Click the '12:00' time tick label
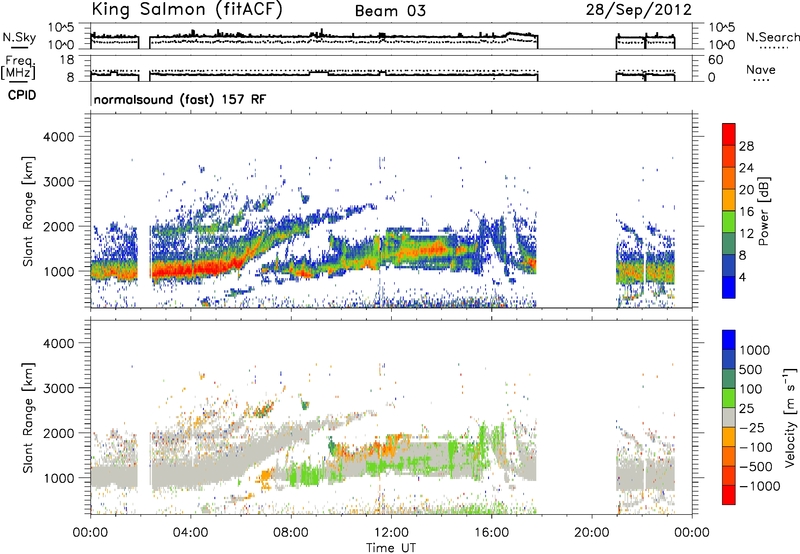The image size is (800, 554). point(391,533)
